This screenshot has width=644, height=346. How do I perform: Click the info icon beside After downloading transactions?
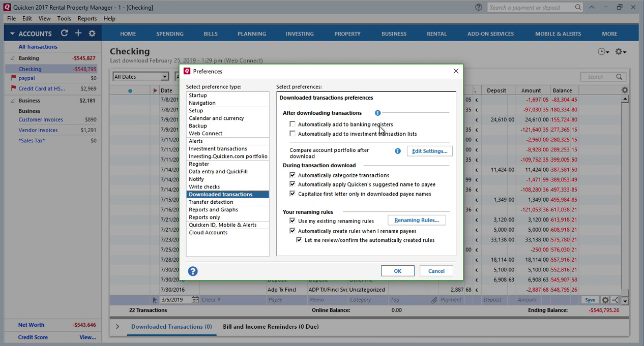pos(377,113)
